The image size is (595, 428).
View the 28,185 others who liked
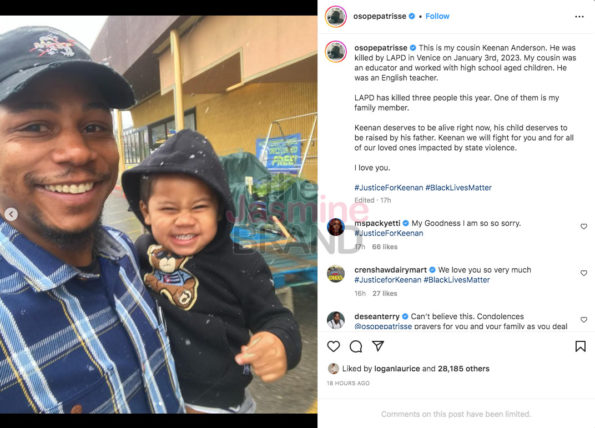463,369
